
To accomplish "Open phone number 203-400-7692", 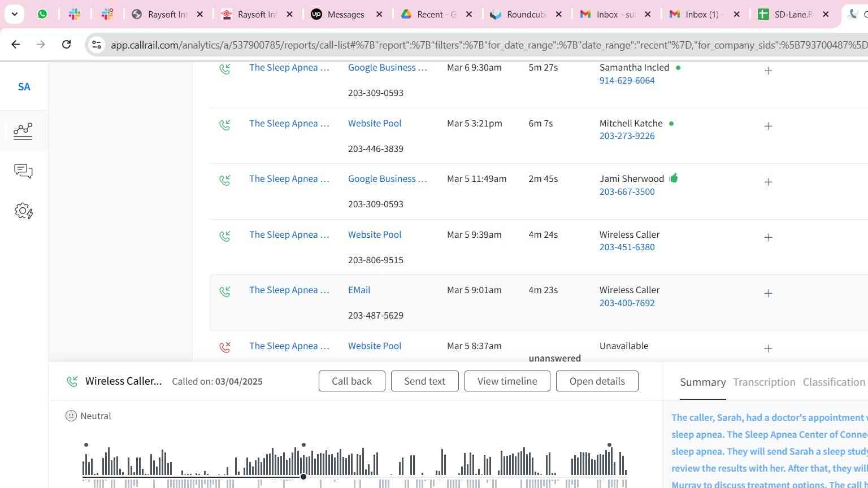I will click(x=627, y=303).
